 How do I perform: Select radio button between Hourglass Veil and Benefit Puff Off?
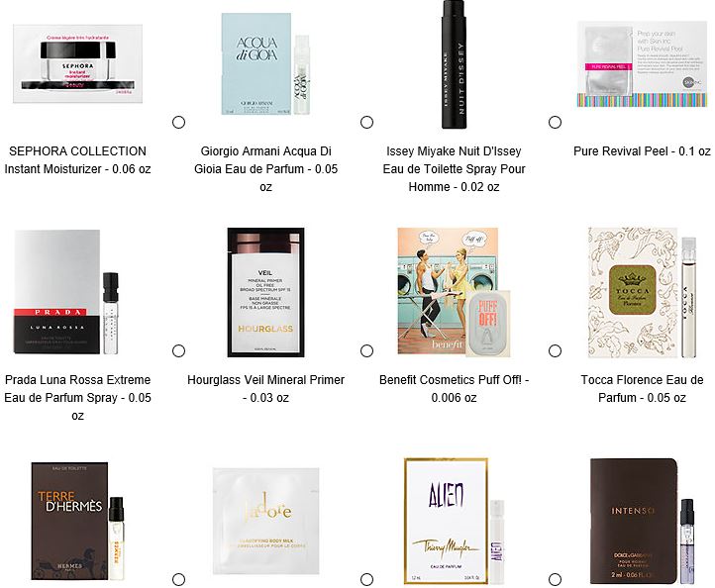(366, 351)
